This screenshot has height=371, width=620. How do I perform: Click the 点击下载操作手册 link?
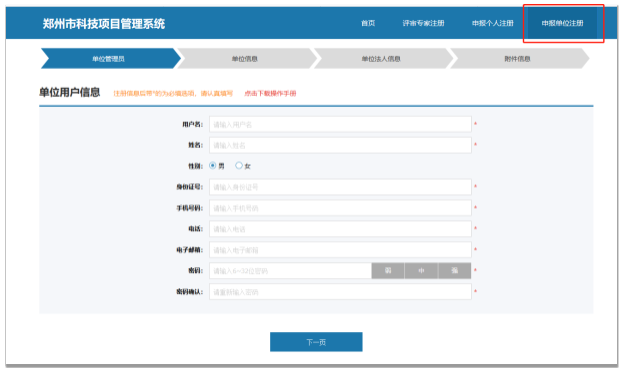[x=270, y=93]
